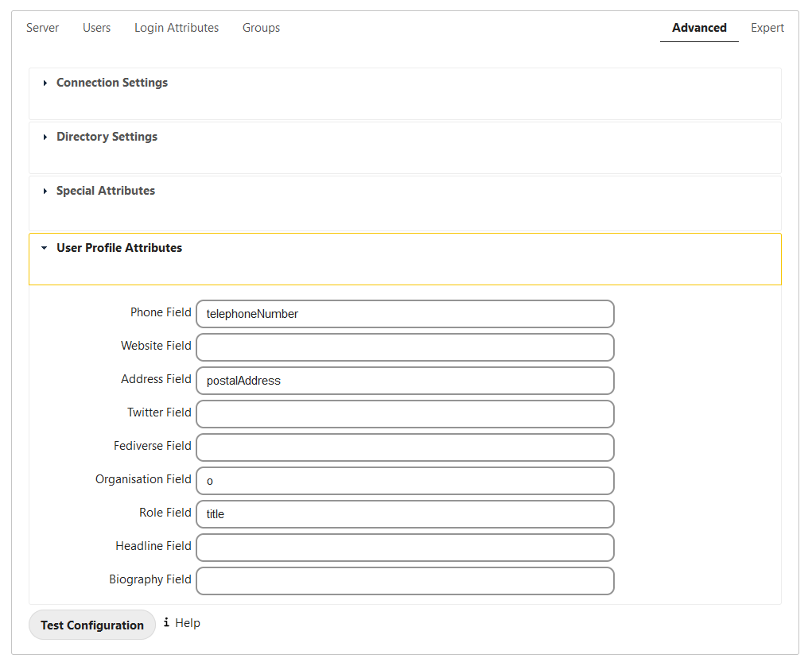Click the Phone Field input containing telephoneNumber

(x=406, y=314)
